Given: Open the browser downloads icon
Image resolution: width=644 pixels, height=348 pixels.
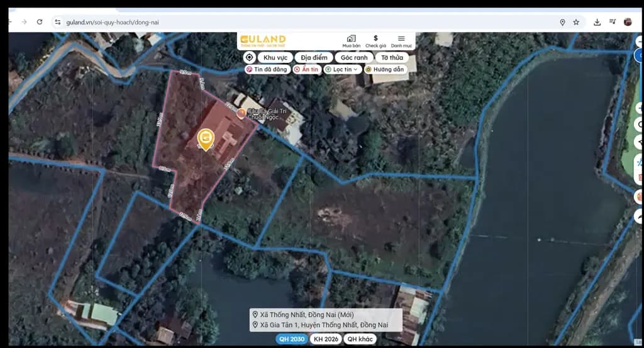Looking at the screenshot, I should (597, 22).
